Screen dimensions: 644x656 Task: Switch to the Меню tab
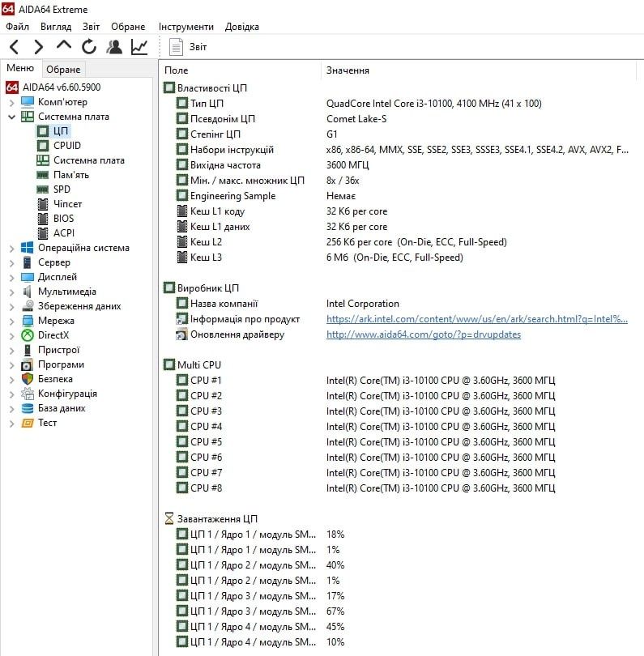point(20,68)
